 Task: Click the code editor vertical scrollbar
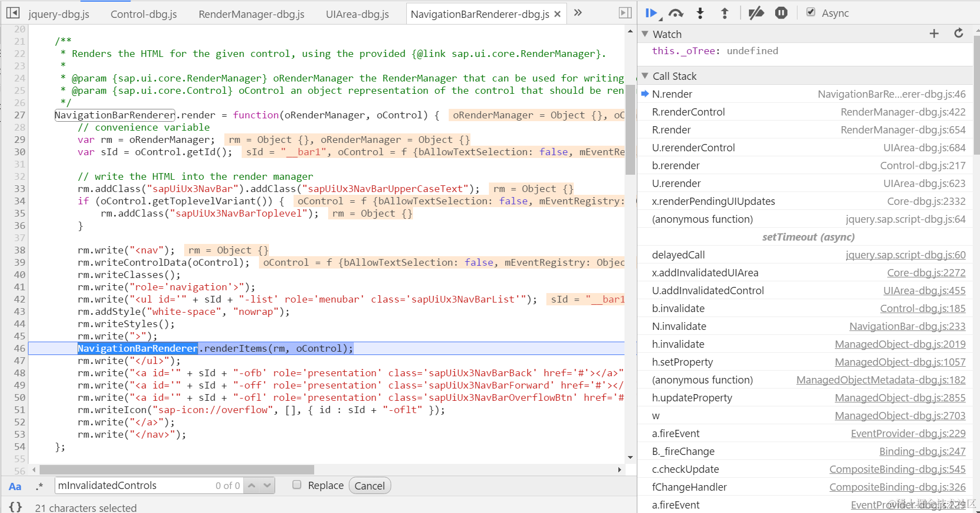[630, 130]
